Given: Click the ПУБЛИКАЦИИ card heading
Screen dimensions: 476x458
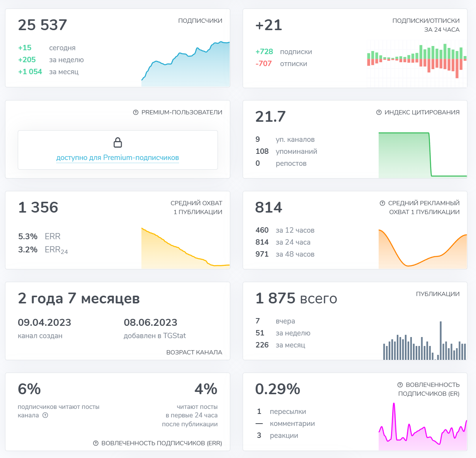Looking at the screenshot, I should point(438,294).
